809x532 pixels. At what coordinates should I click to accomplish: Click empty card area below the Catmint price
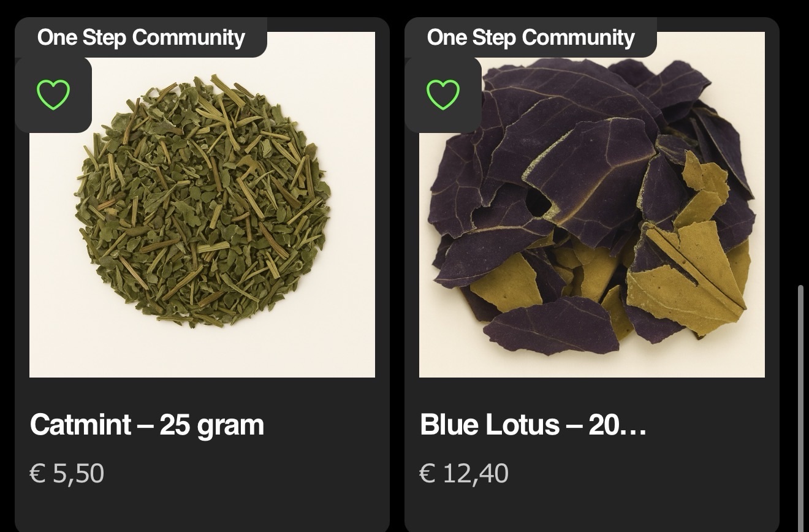point(202,509)
